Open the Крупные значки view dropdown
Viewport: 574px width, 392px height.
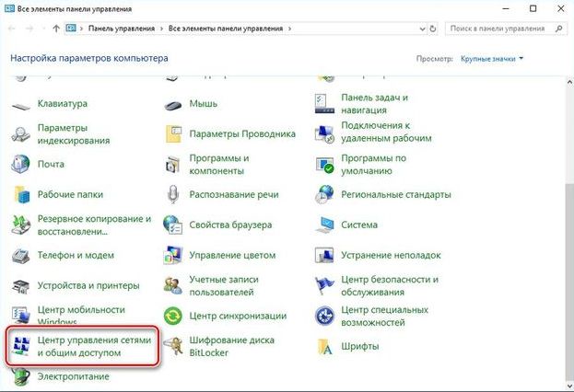coord(492,59)
